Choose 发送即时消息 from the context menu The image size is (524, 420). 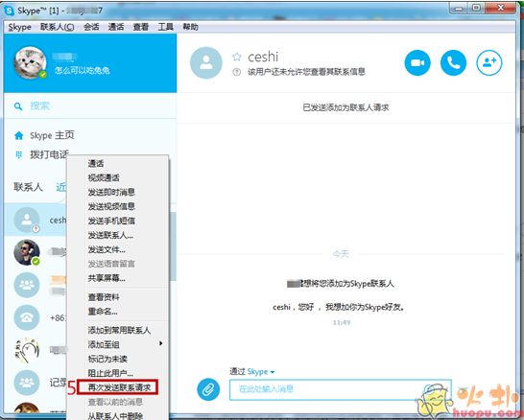[x=118, y=193]
